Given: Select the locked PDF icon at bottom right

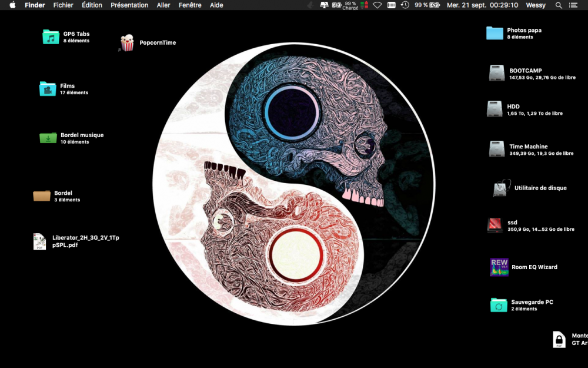Looking at the screenshot, I should (x=559, y=340).
